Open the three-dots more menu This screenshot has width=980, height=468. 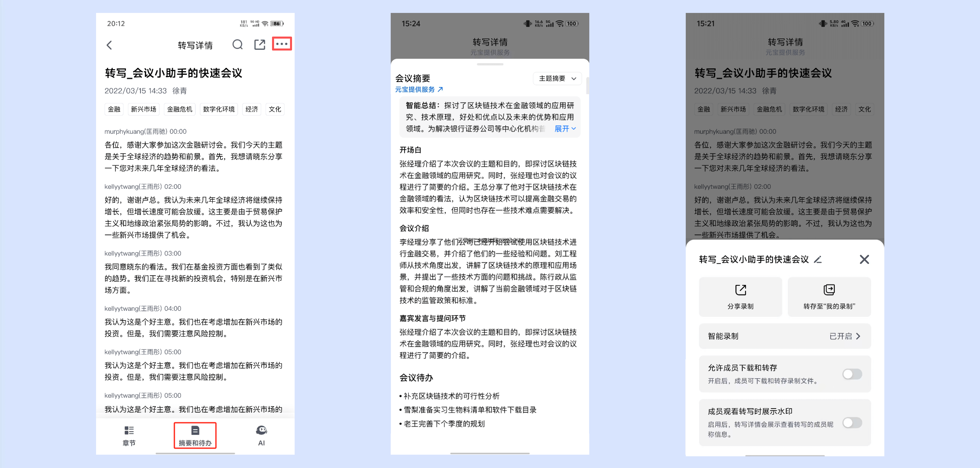(x=282, y=44)
